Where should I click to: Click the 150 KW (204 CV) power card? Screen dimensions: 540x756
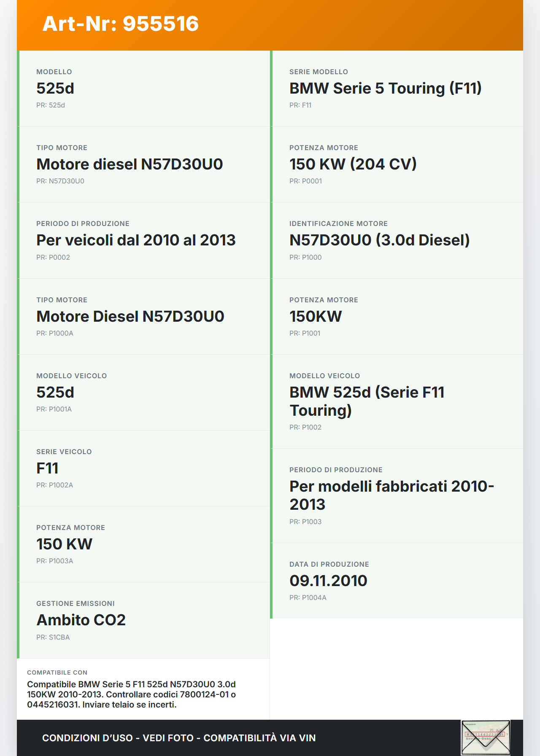tap(397, 164)
